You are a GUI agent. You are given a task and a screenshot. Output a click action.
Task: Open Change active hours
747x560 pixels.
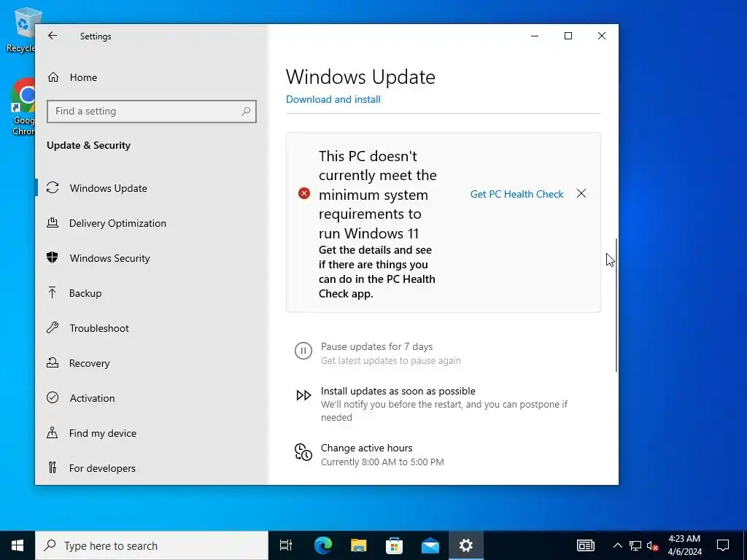point(366,448)
